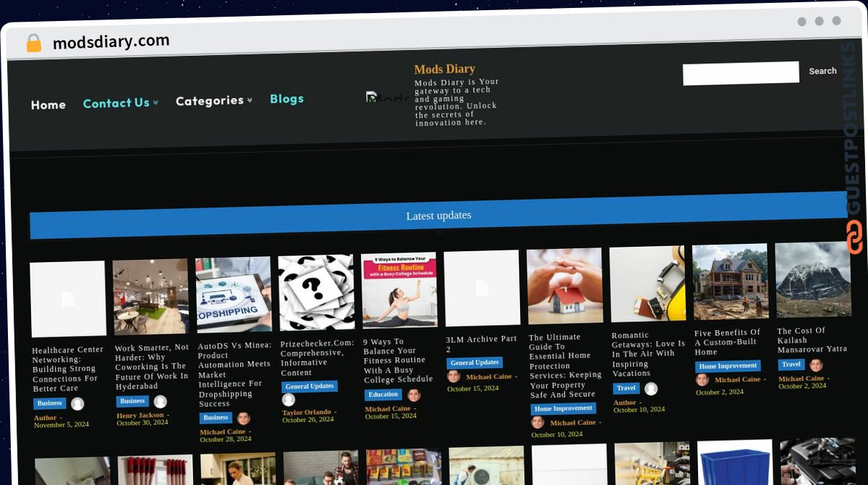Click Home Improvement tag under Home Protection article
Screen dimensions: 868x485
563,409
